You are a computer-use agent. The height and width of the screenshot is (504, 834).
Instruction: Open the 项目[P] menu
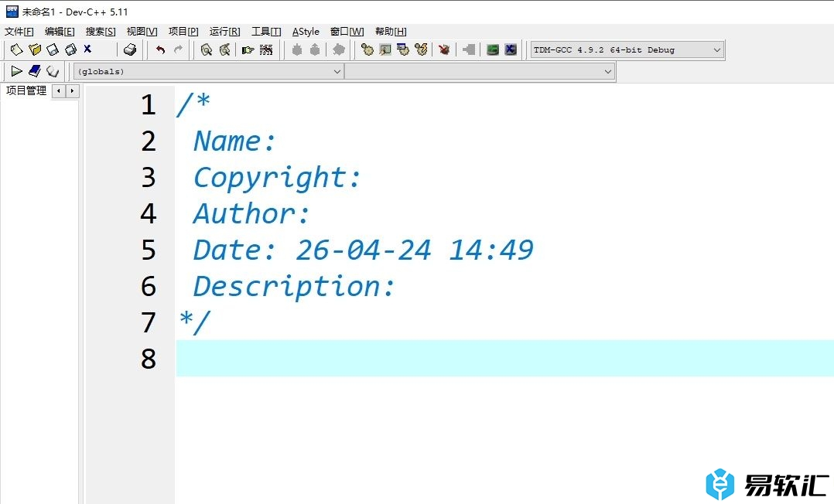pos(183,32)
